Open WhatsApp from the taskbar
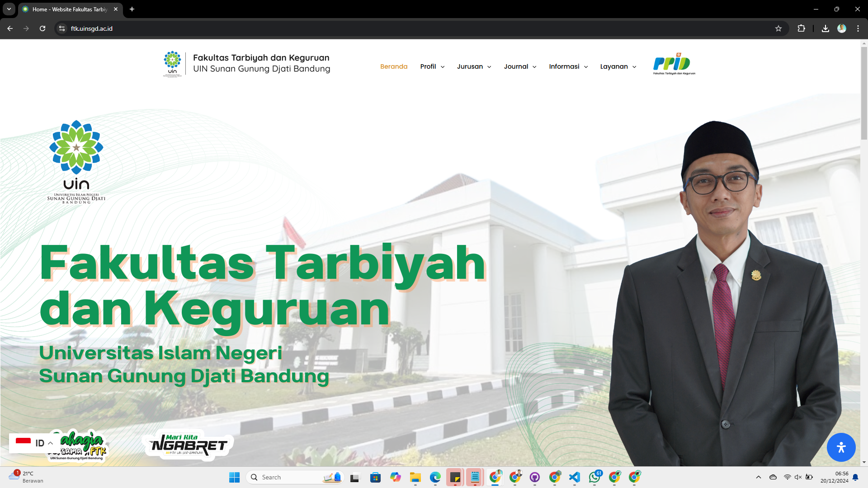 coord(595,477)
